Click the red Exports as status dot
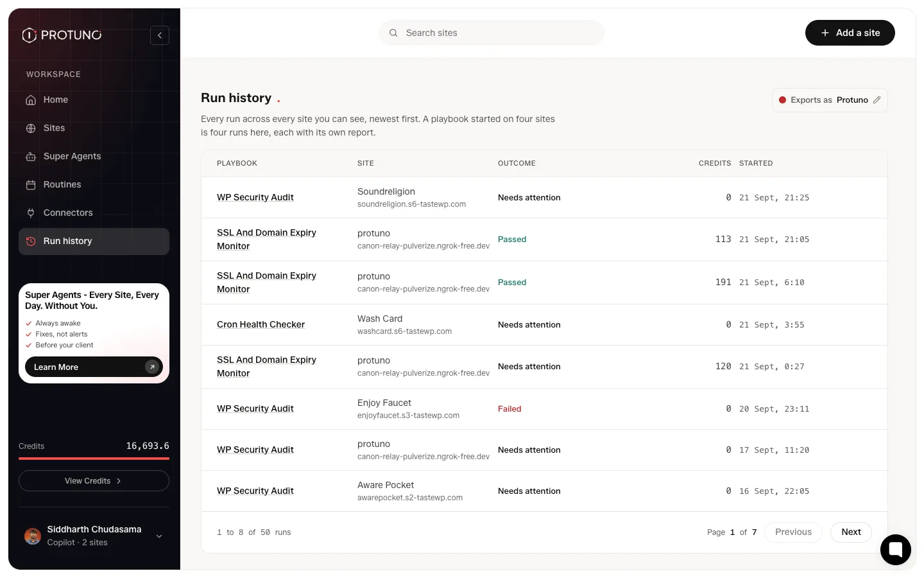The image size is (924, 578). tap(783, 100)
